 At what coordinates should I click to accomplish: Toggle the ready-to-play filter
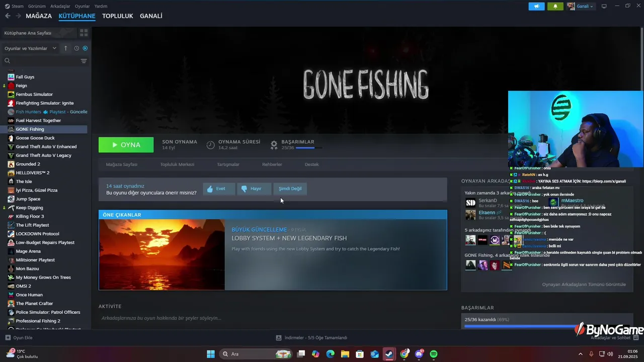pyautogui.click(x=85, y=48)
